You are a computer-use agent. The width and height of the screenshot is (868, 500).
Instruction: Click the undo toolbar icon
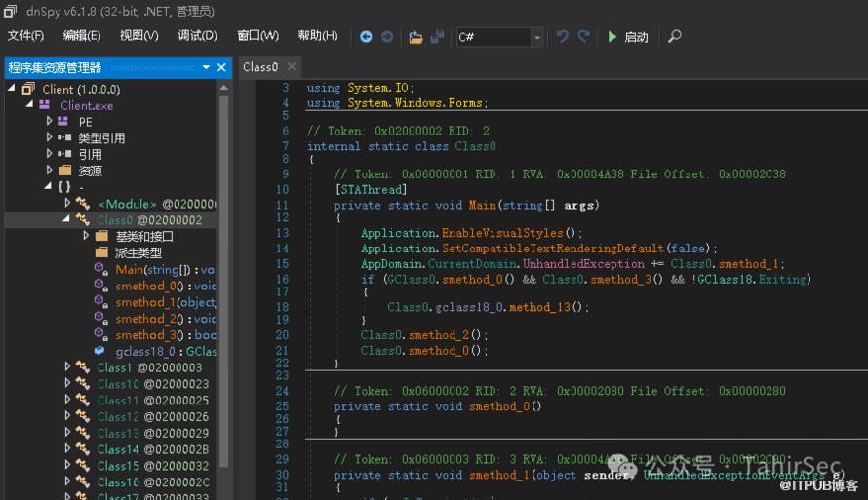563,37
